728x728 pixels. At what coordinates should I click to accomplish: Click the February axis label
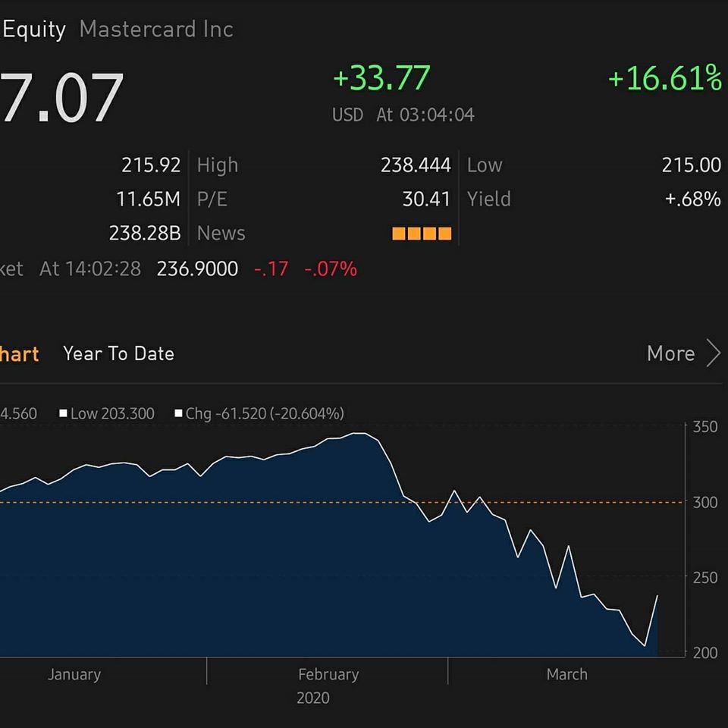coord(328,674)
